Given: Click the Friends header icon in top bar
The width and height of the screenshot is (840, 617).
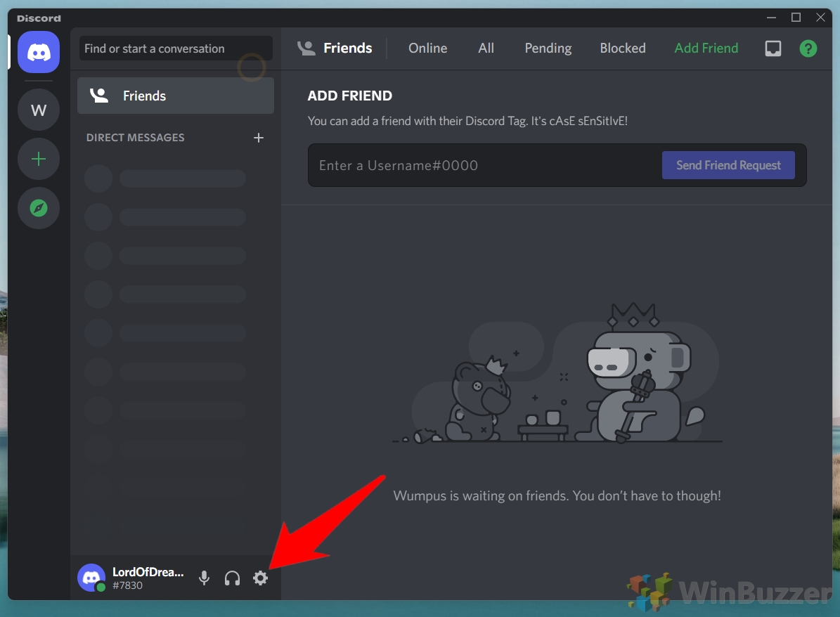Looking at the screenshot, I should tap(306, 48).
